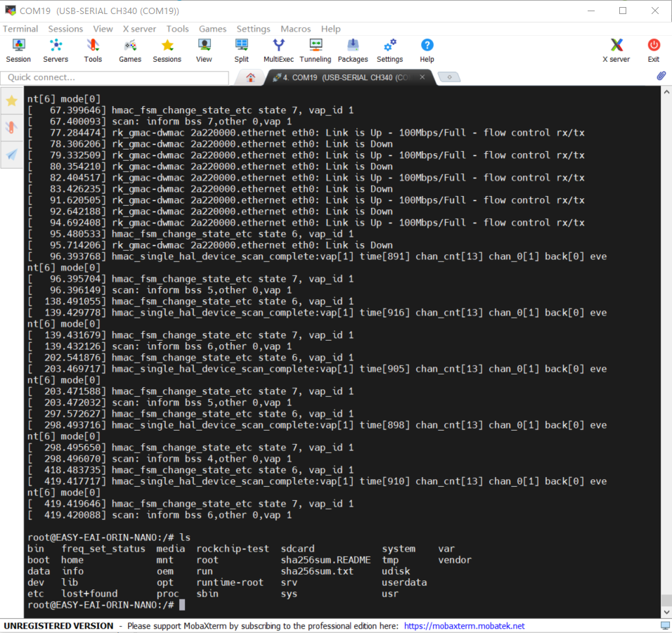Open the sidebar Macros paper plane icon
Viewport: 672px width, 633px height.
pos(11,154)
